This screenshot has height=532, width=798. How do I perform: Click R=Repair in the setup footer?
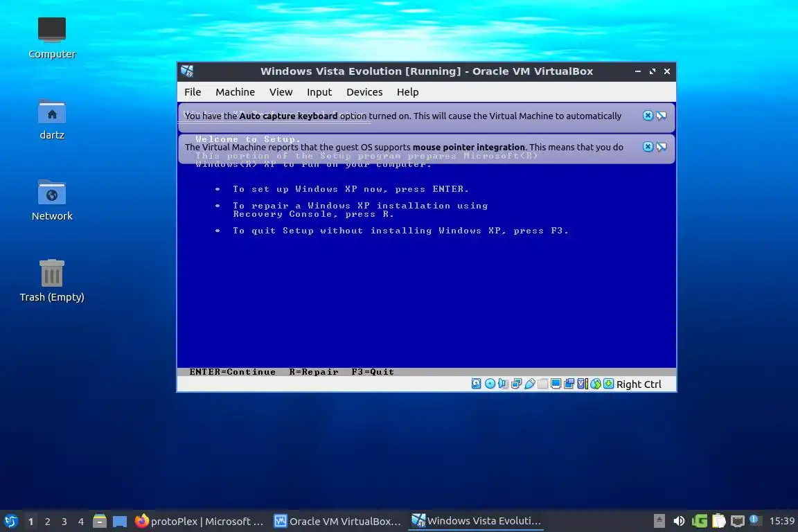point(314,372)
